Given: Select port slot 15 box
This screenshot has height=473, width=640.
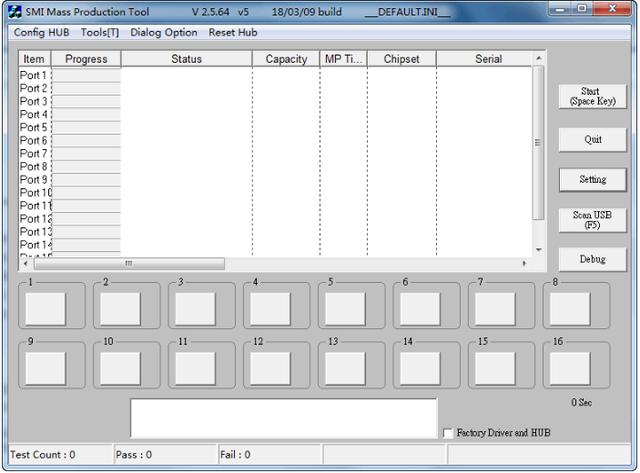Looking at the screenshot, I should pos(495,369).
